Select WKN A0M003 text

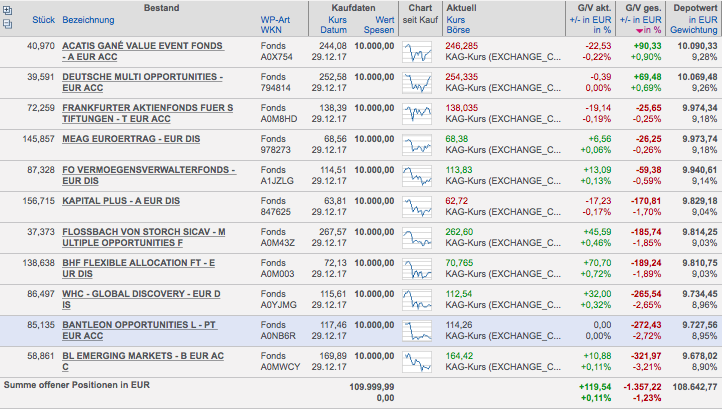(x=277, y=274)
